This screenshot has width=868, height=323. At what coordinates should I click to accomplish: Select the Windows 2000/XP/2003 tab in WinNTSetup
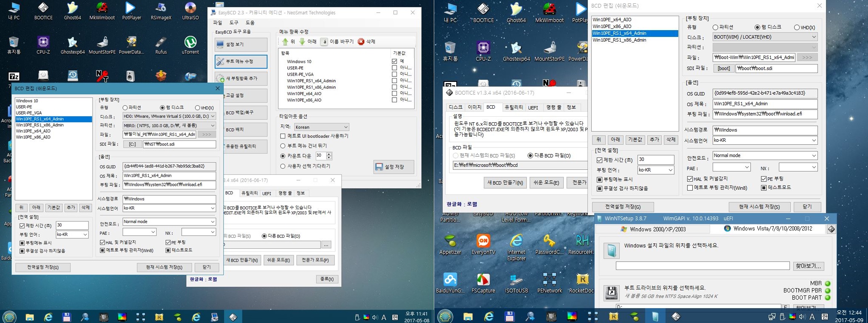coord(653,229)
